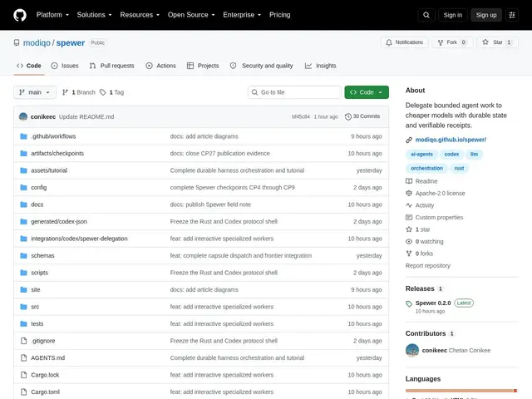Open the appearance settings icon button

[512, 15]
